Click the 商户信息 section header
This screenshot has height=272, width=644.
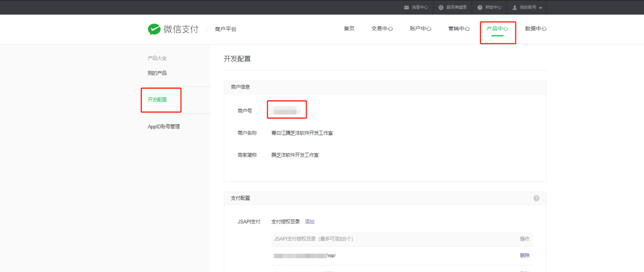point(241,87)
